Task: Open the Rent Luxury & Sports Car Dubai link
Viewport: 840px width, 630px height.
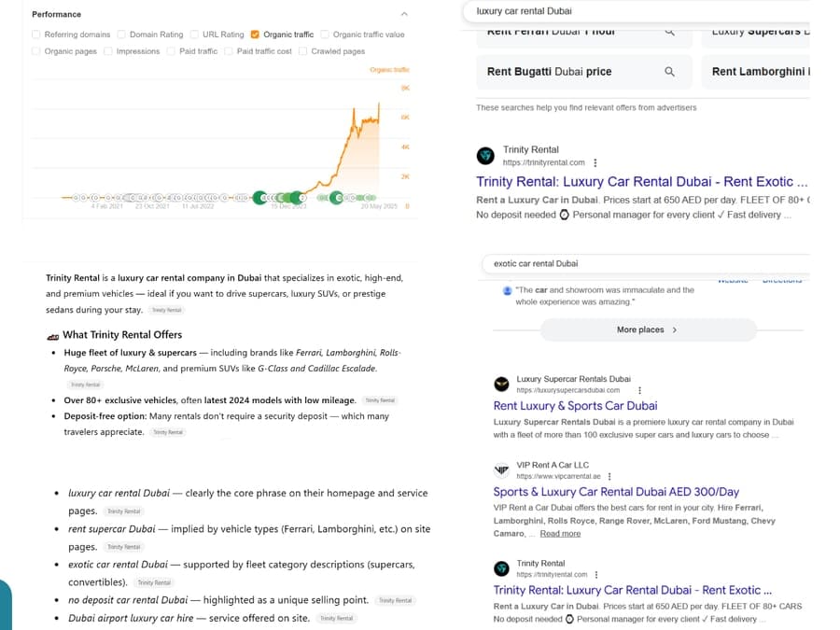Action: pos(575,406)
